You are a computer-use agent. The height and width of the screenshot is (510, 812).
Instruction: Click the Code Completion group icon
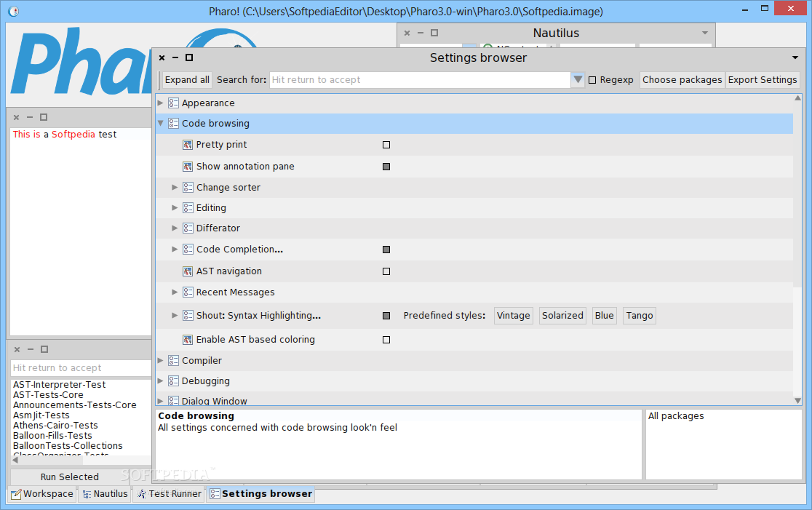(x=188, y=250)
